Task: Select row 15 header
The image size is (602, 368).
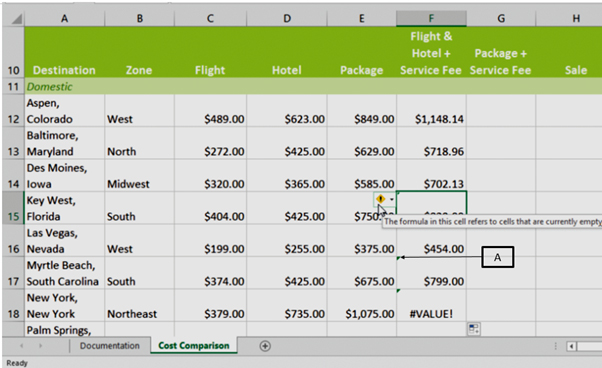Action: [x=13, y=208]
